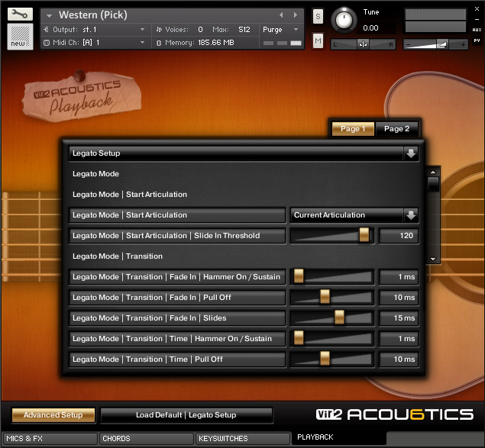Click the parameter list scroll down arrow
485x448 pixels.
(433, 259)
